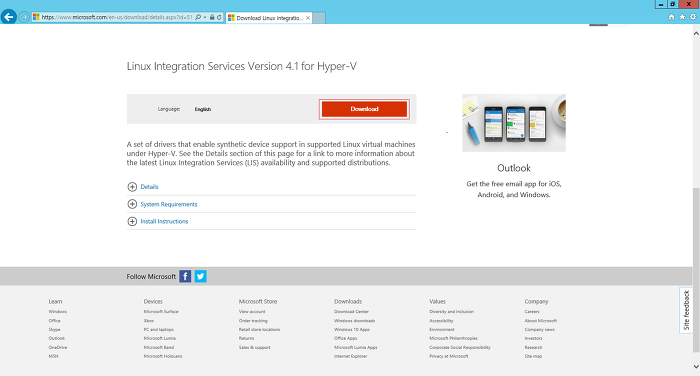Open the address bar autocomplete dropdown arrow
Screen dimensions: 700x376
pyautogui.click(x=205, y=17)
